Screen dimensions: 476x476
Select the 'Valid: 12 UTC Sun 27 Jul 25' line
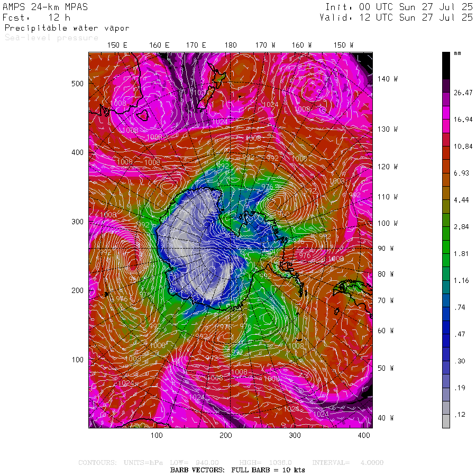396,17
